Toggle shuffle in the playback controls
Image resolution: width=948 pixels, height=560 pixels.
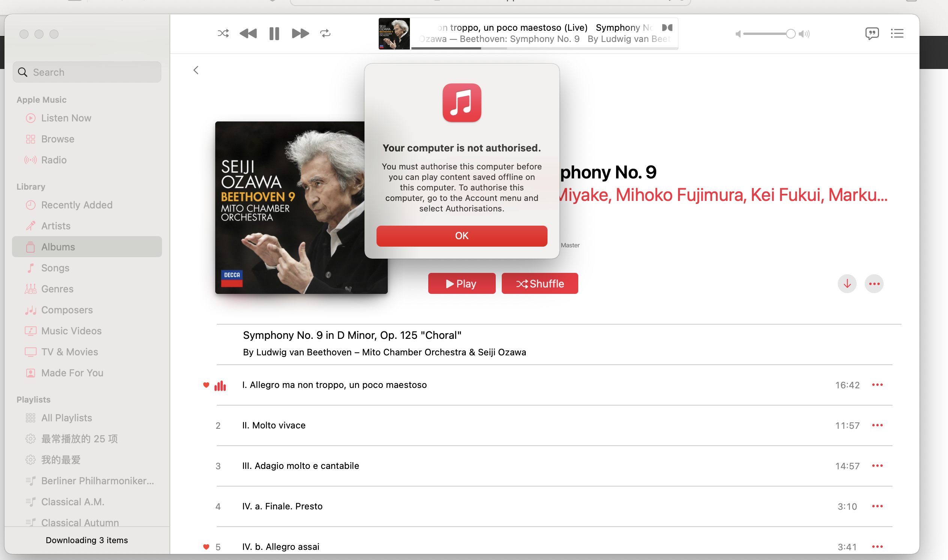[223, 34]
